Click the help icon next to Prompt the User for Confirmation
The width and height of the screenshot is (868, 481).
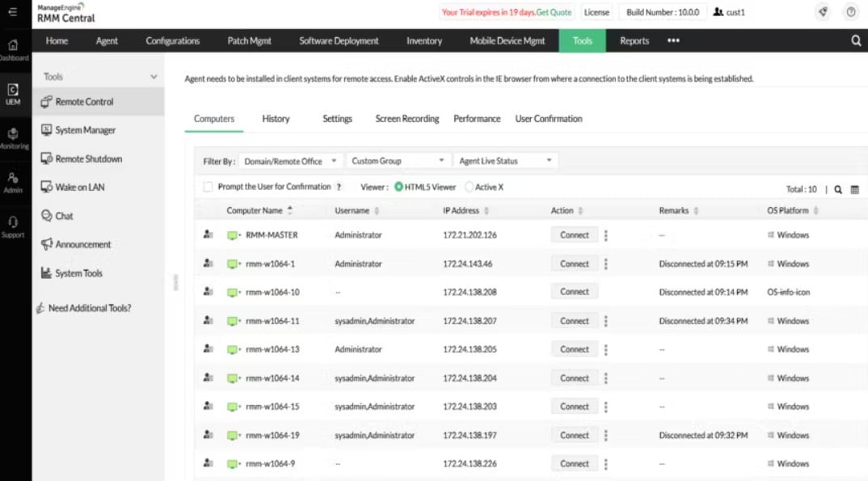coord(339,187)
